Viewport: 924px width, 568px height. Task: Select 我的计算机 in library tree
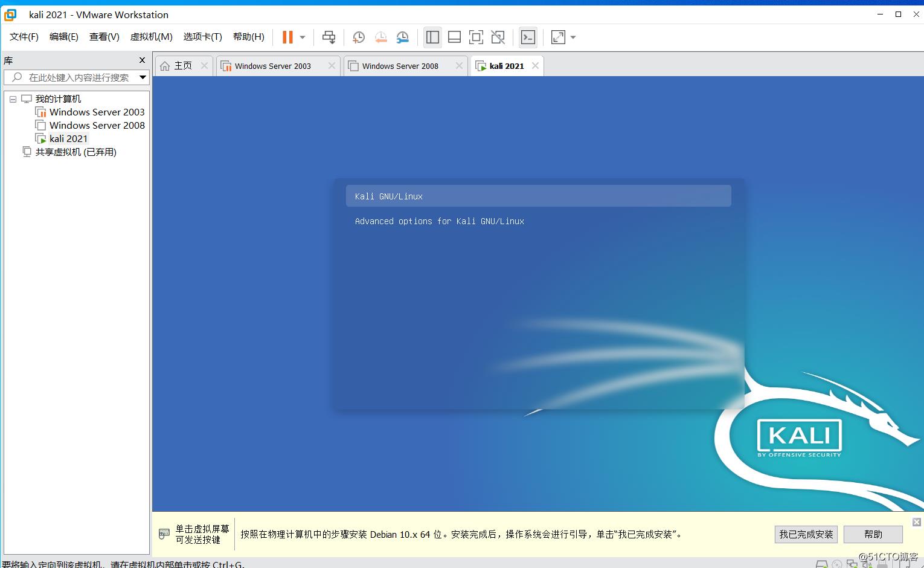coord(58,98)
